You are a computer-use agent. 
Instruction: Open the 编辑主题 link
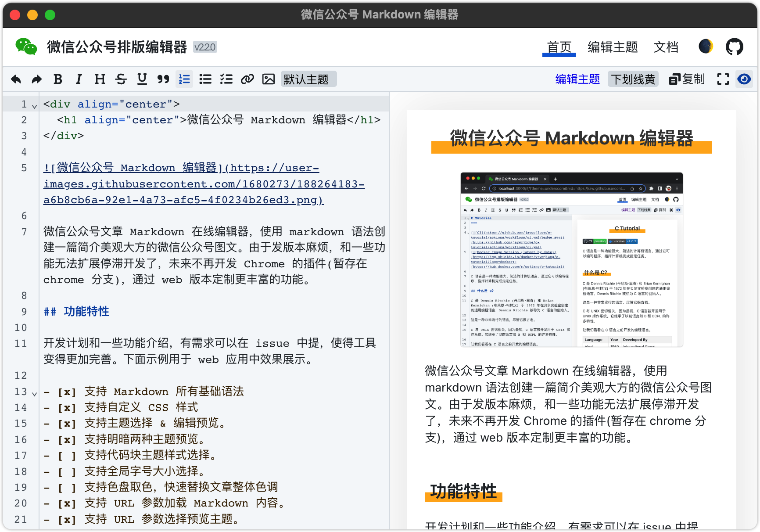[x=577, y=79]
